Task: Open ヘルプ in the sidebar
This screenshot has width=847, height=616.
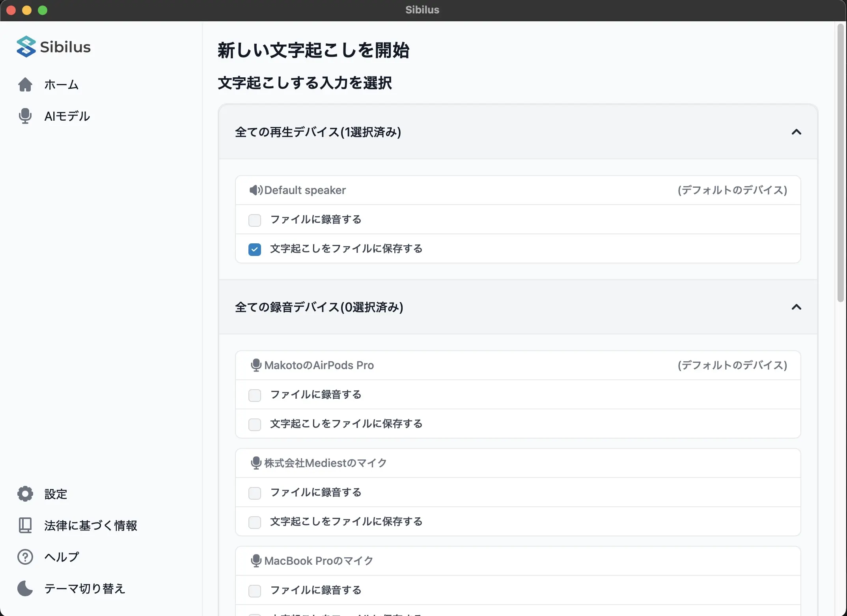Action: [x=62, y=557]
